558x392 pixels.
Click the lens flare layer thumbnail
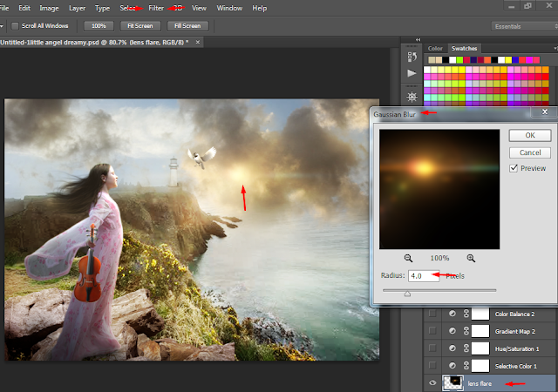coord(453,383)
